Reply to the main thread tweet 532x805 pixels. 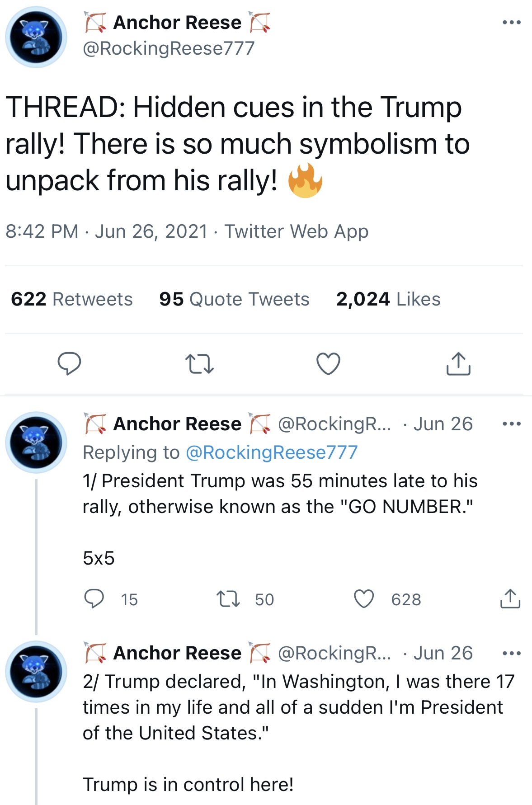[69, 364]
